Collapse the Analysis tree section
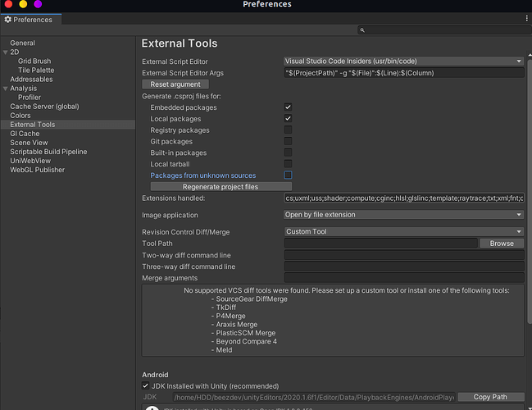532x410 pixels. 6,89
